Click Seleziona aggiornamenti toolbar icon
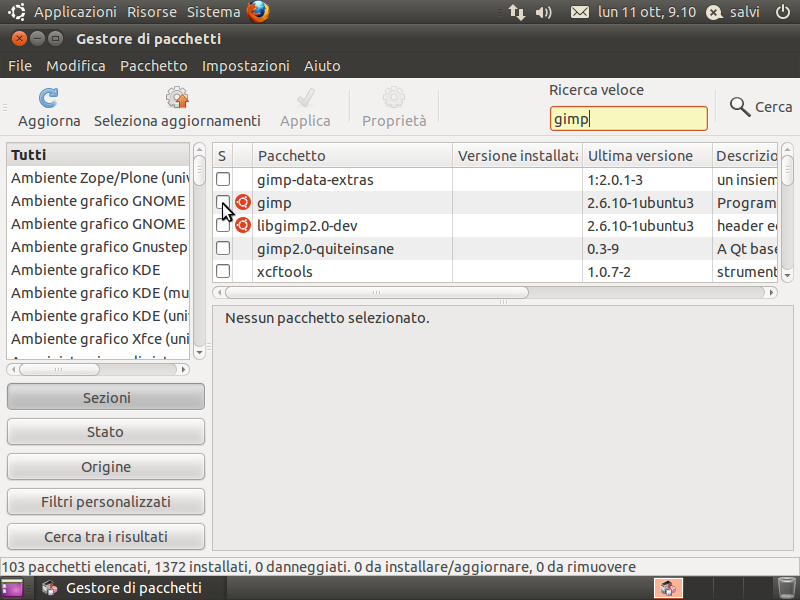The width and height of the screenshot is (800, 600). (177, 97)
